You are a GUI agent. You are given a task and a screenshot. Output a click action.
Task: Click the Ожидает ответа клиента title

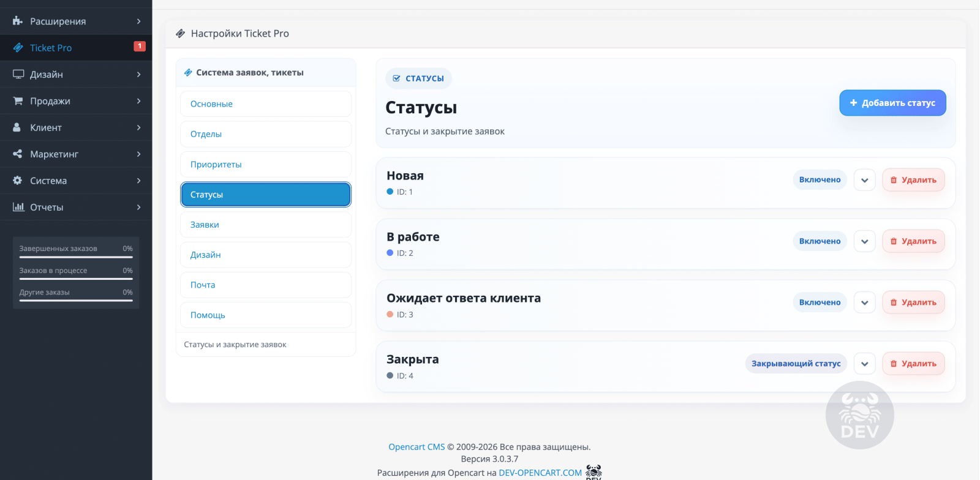[x=464, y=298]
